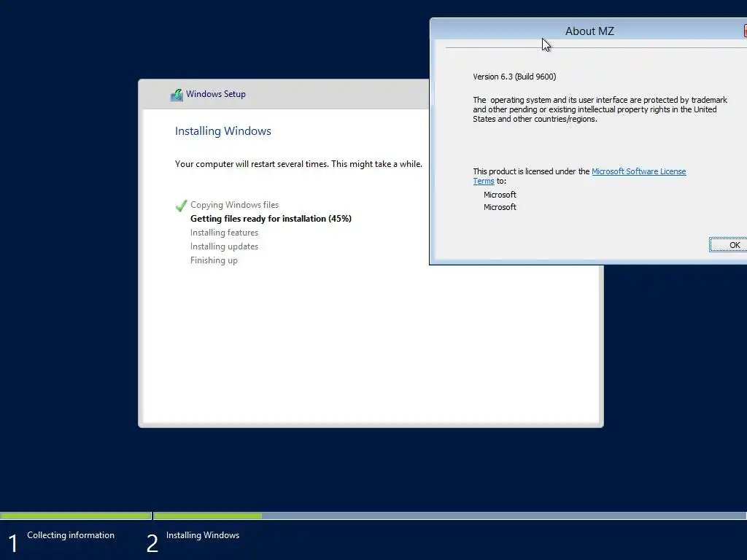This screenshot has width=747, height=560.
Task: Click the second Microsoft licensee name
Action: coord(500,207)
